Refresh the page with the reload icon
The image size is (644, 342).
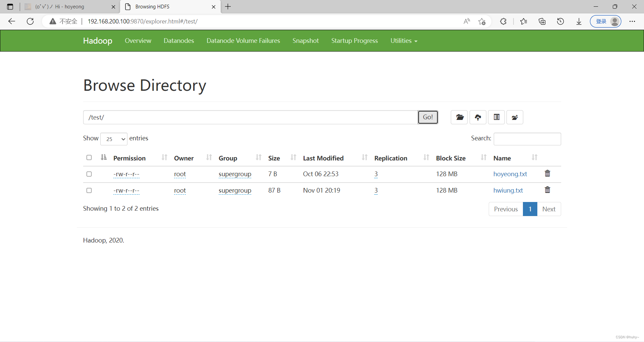pos(30,21)
